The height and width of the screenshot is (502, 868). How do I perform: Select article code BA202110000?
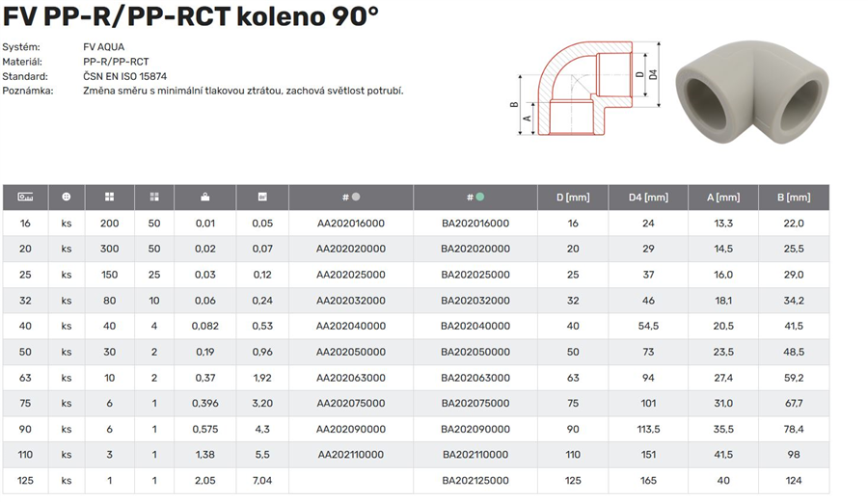[475, 455]
